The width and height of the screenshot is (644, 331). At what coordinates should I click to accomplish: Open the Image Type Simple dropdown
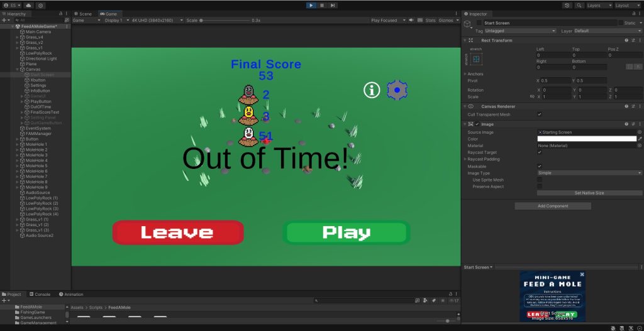[x=589, y=173]
